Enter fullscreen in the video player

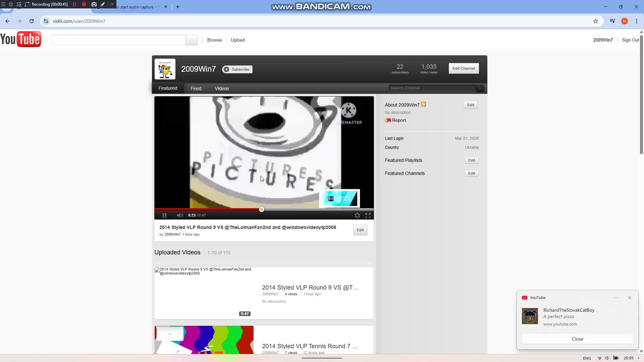point(368,216)
